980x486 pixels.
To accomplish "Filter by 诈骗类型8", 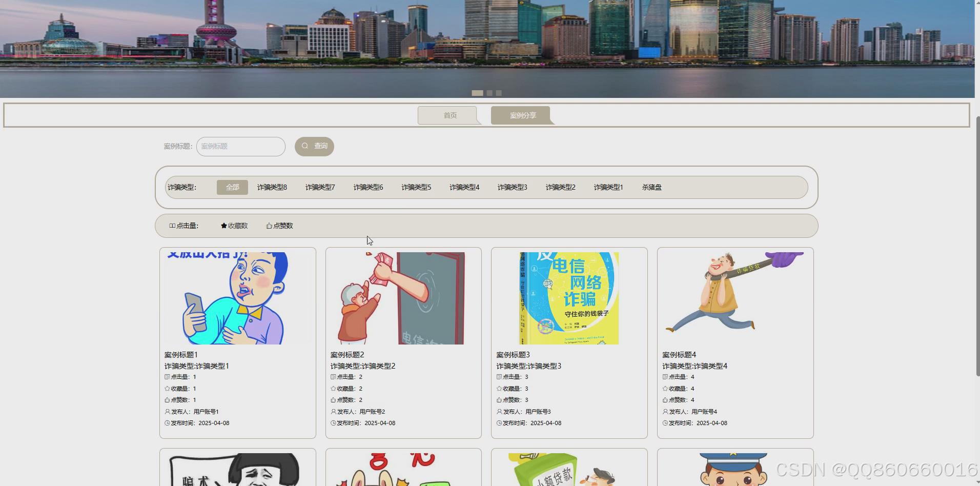I will 272,188.
